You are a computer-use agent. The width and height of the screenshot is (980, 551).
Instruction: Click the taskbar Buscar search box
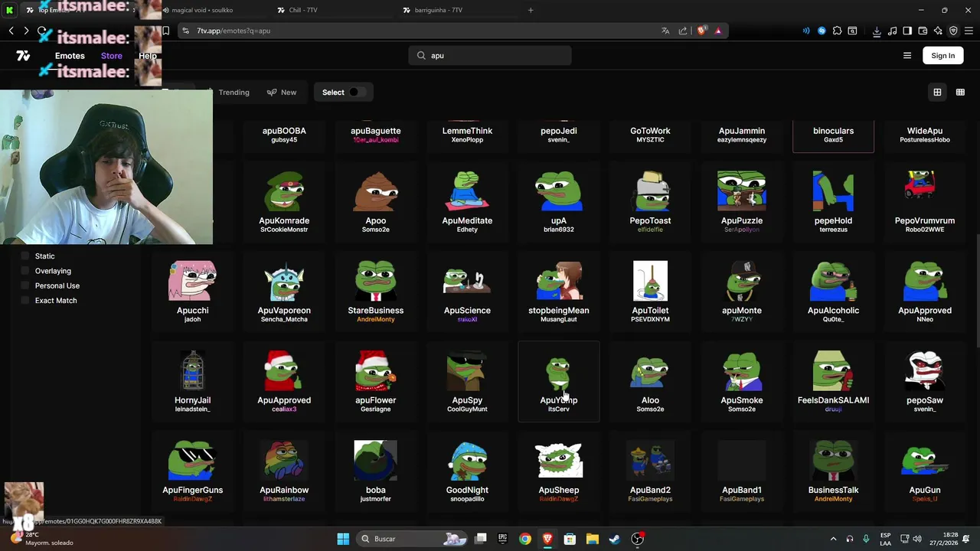(x=412, y=539)
